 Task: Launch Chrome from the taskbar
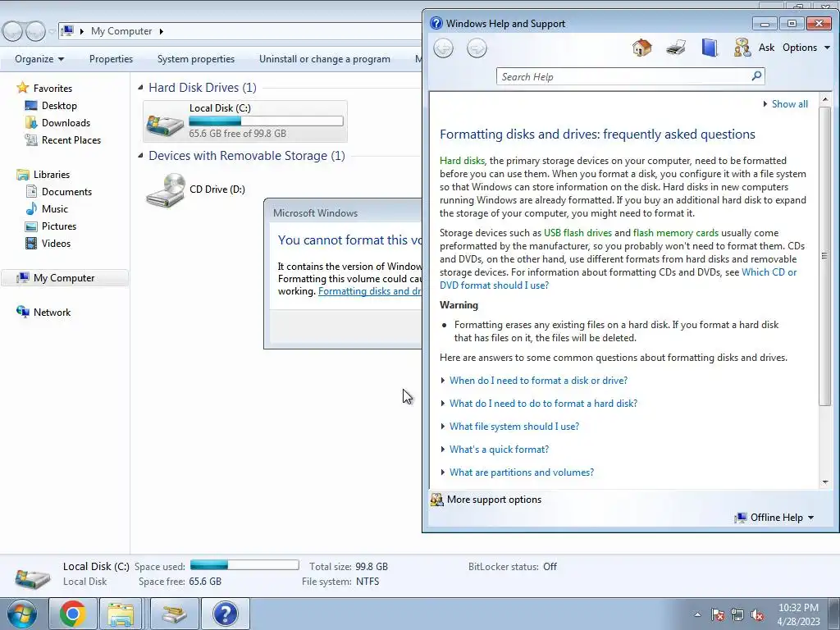point(72,614)
